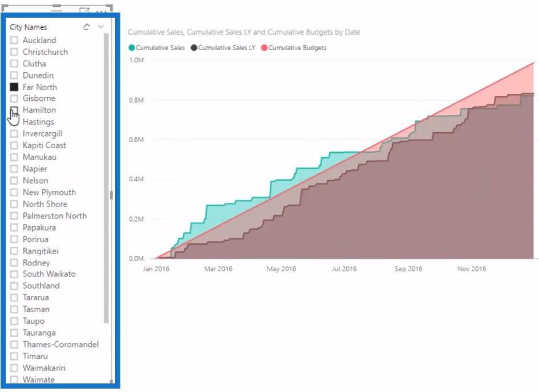Check the Gisborne checkbox
Screen dimensions: 539x392
[x=14, y=99]
